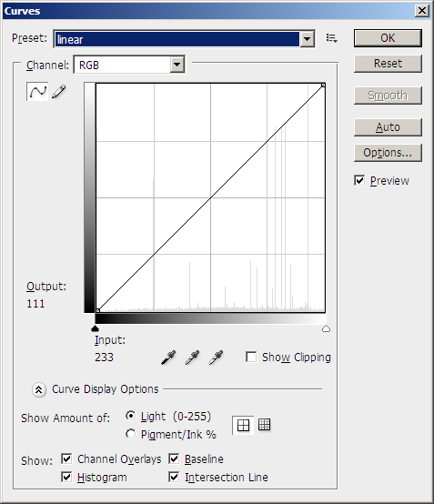The height and width of the screenshot is (504, 434).
Task: Select the Pigment/Ink % radio button
Action: [x=130, y=434]
